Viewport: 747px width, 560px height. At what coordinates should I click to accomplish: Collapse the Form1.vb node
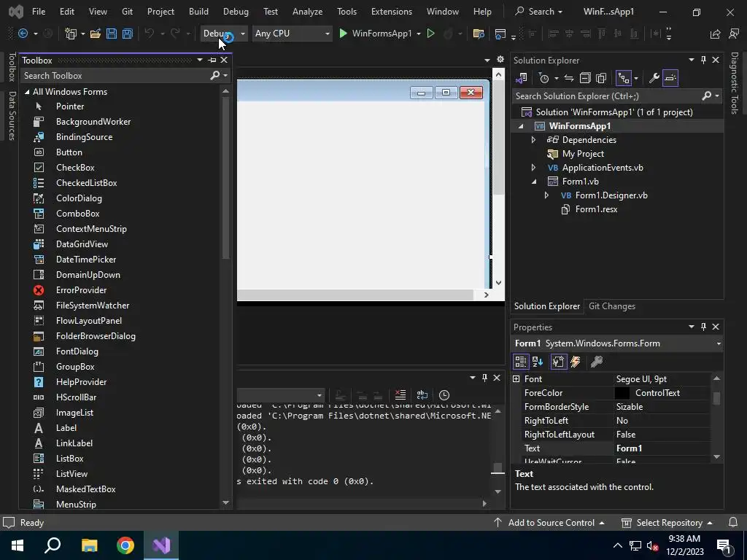[533, 182]
